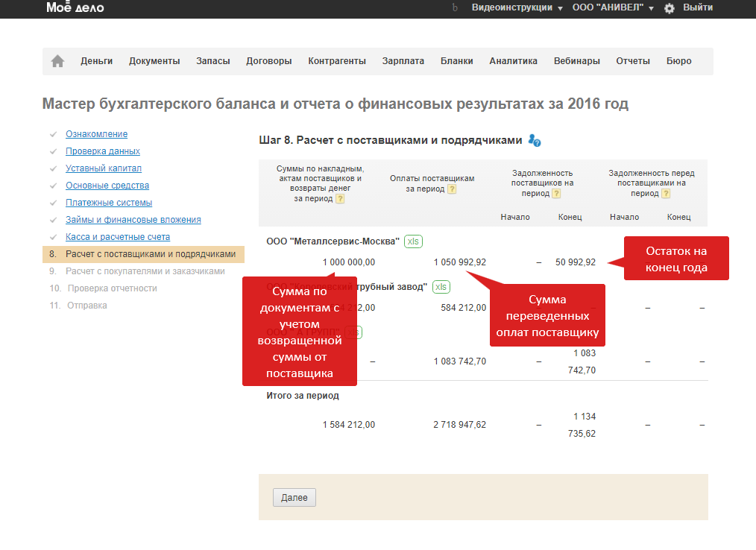Screen dimensions: 756x550
Task: Open the Вебинары menu
Action: point(576,61)
